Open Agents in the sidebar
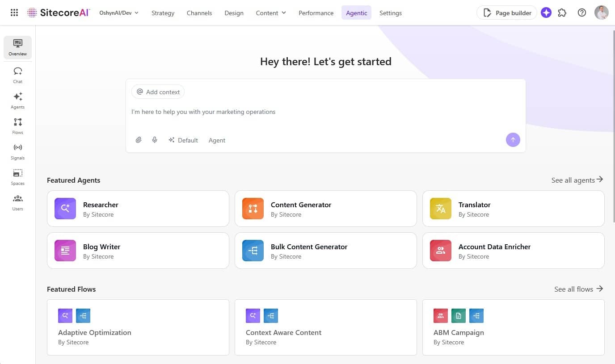615x364 pixels. [17, 100]
